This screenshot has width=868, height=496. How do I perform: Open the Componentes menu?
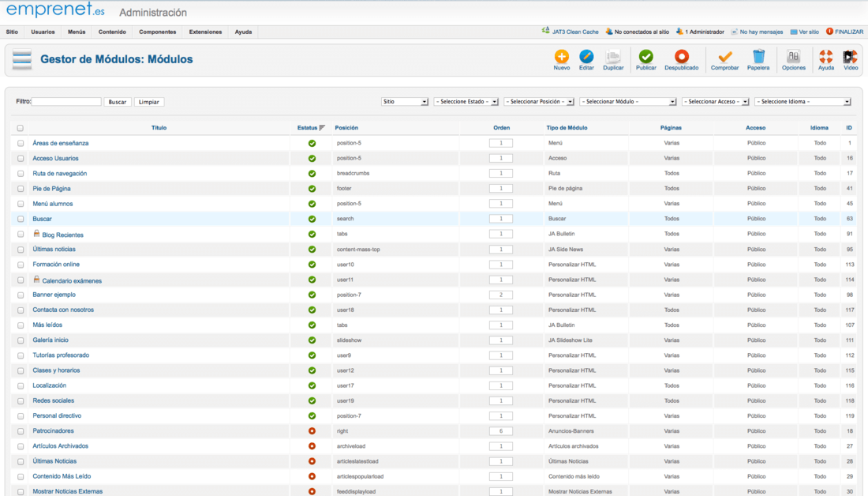(157, 32)
